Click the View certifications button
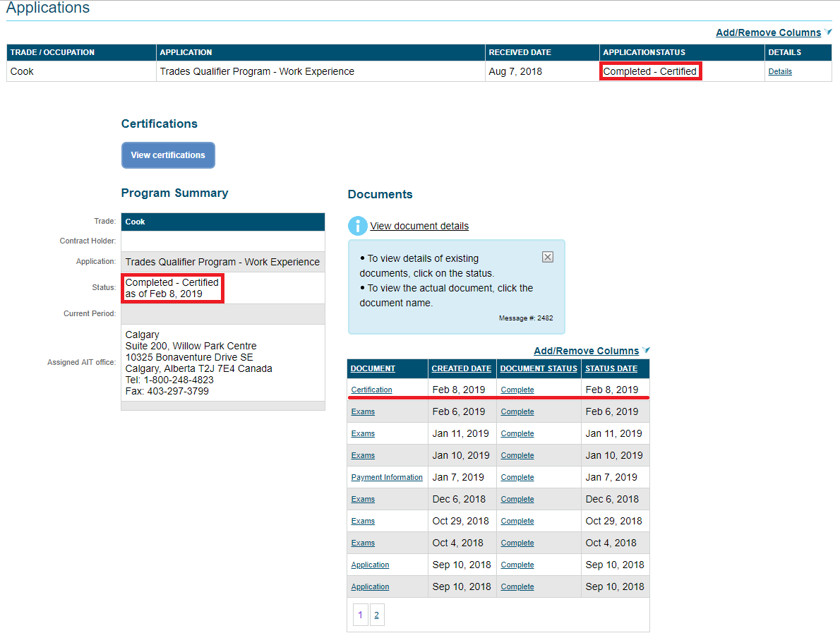The height and width of the screenshot is (638, 840). (168, 155)
